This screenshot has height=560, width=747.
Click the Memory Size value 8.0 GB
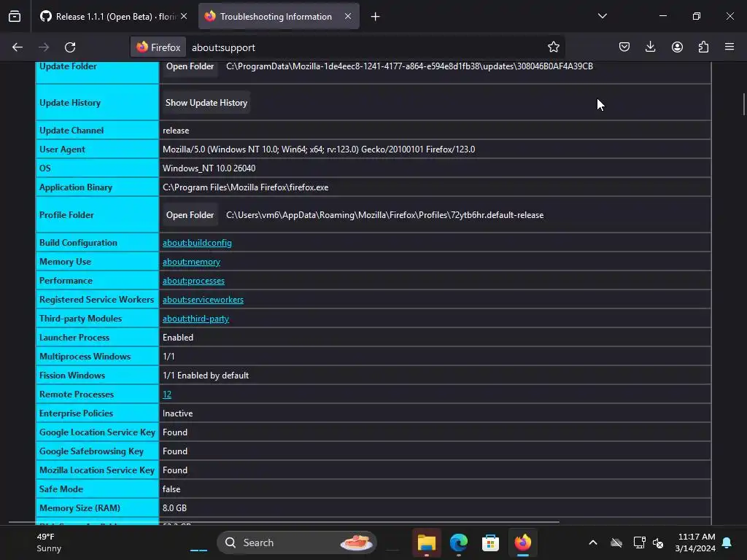click(174, 508)
